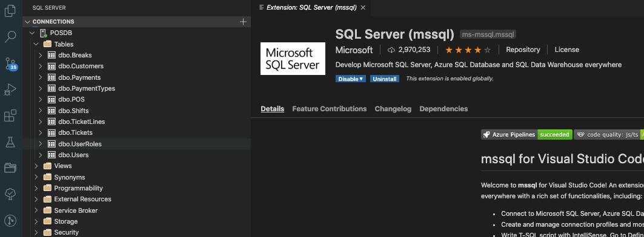Select the dbo.Users table label
The image size is (644, 237).
[x=73, y=155]
